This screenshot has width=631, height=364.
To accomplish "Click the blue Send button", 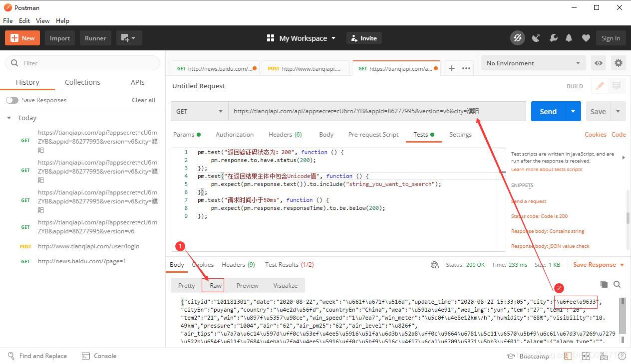I will (548, 111).
